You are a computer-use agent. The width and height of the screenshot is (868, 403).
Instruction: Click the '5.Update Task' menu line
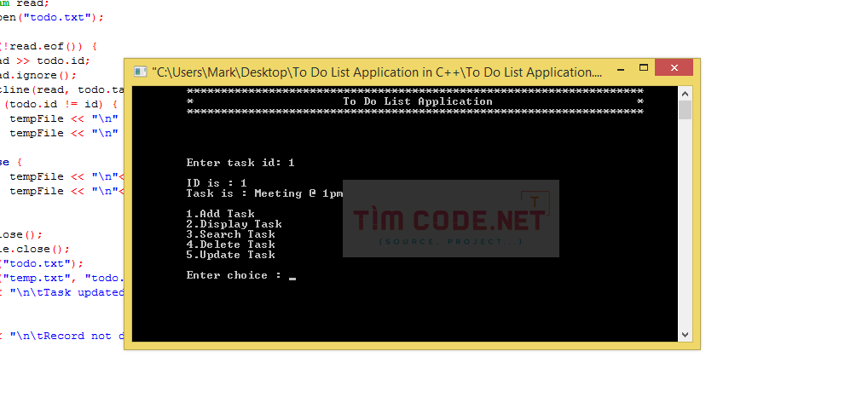click(230, 255)
